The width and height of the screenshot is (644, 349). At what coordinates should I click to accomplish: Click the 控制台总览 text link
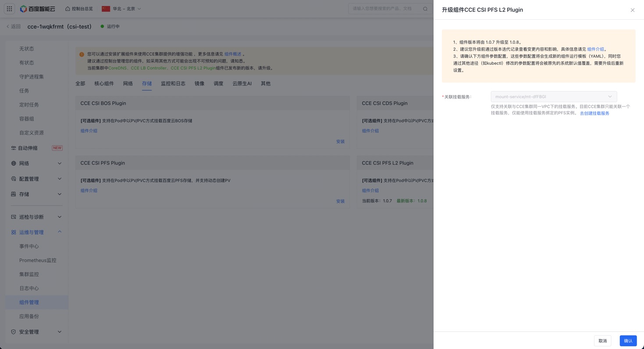point(82,9)
